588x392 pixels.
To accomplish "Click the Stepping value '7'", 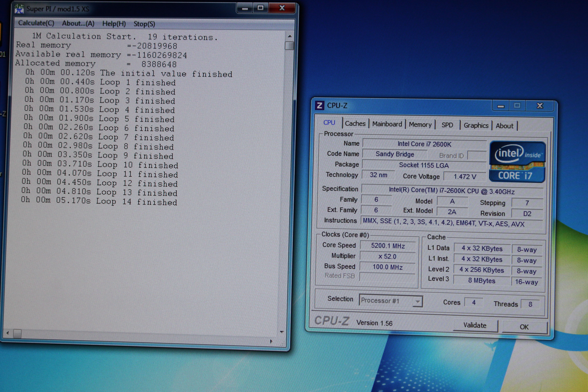I will click(527, 203).
